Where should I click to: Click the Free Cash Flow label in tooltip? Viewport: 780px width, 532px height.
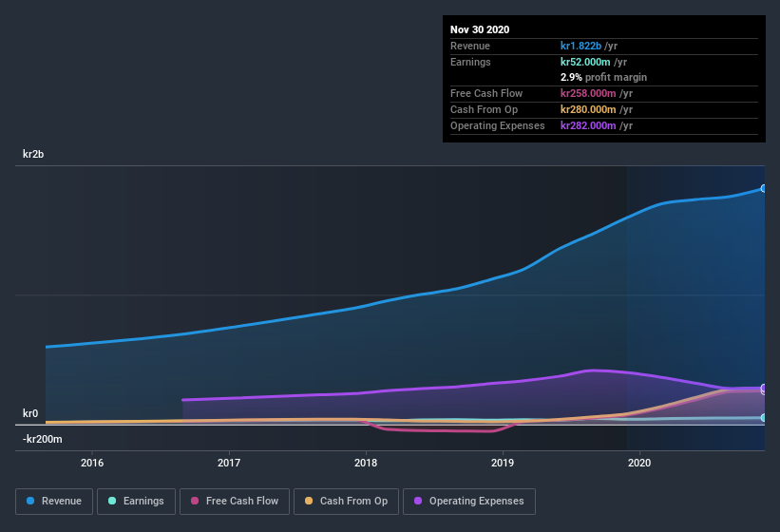pos(486,93)
